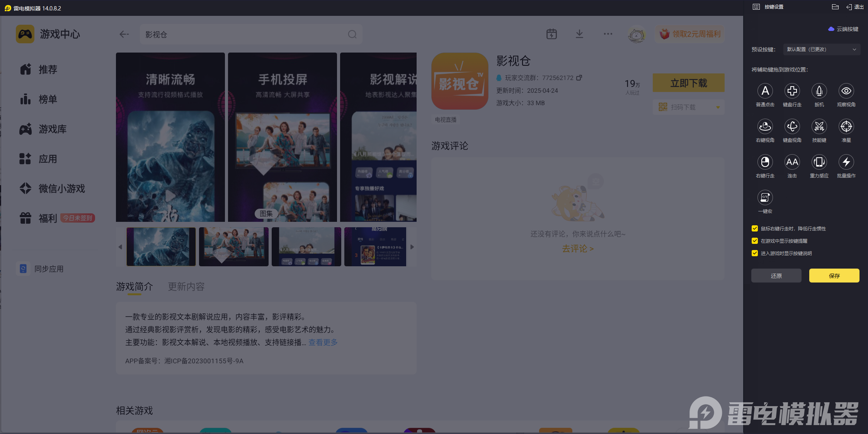This screenshot has height=434, width=868.
Task: Open the 云端按键 cloud keys option
Action: 843,29
